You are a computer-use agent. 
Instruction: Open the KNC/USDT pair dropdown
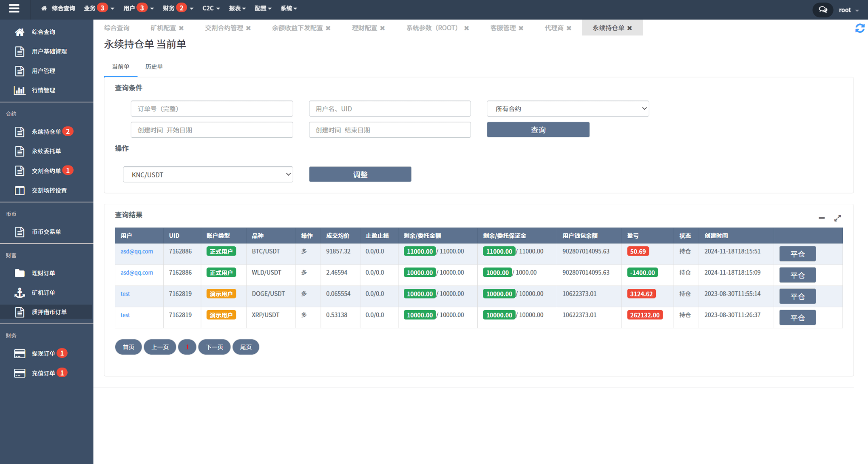click(x=208, y=175)
